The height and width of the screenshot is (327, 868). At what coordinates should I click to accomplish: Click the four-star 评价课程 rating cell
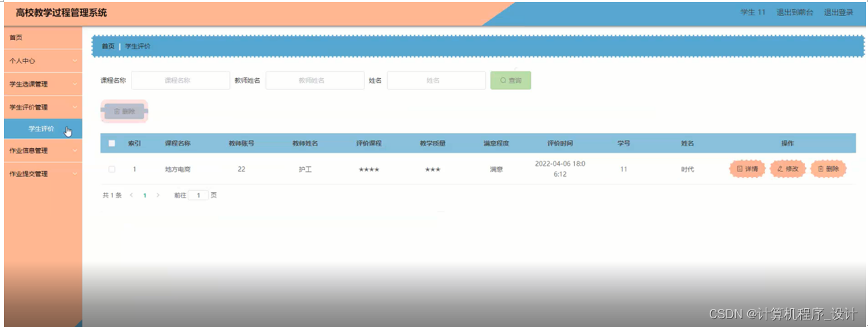(x=369, y=170)
